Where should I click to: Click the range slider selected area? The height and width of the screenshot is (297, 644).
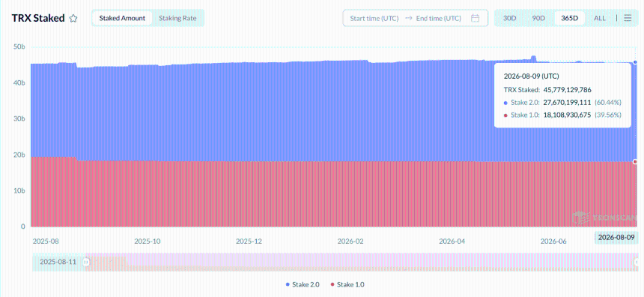coord(362,262)
